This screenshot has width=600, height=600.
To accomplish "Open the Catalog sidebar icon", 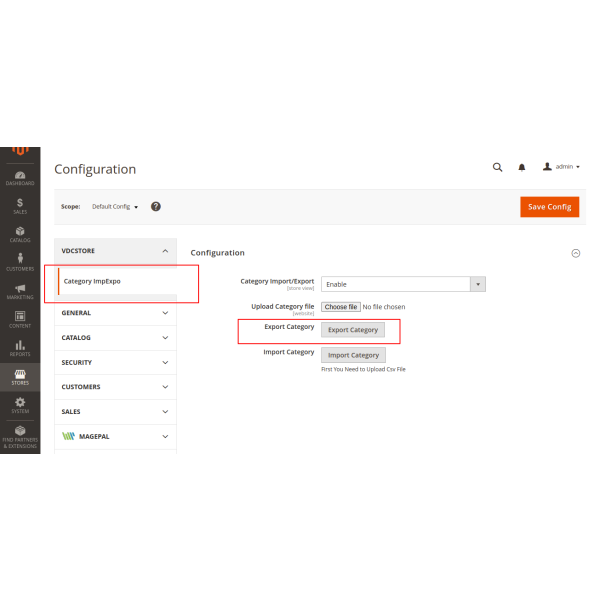I will pyautogui.click(x=20, y=234).
